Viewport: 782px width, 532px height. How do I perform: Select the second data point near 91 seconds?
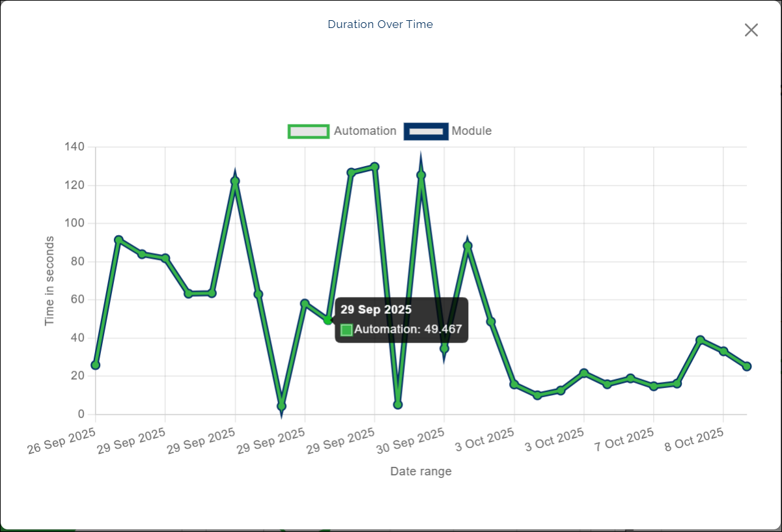pos(119,240)
